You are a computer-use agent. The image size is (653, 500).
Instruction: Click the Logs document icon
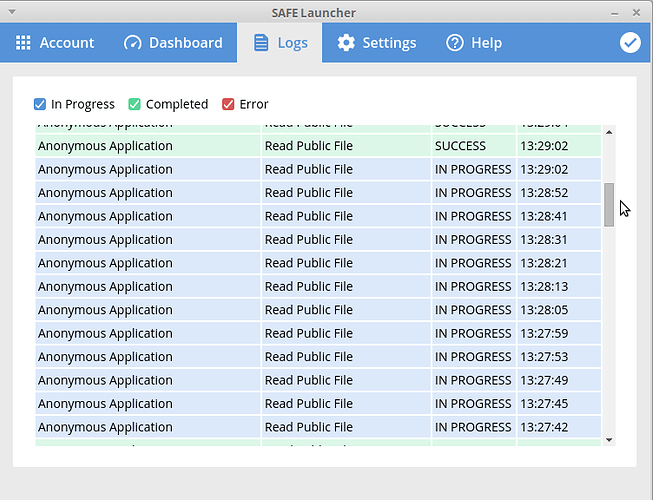pyautogui.click(x=261, y=42)
